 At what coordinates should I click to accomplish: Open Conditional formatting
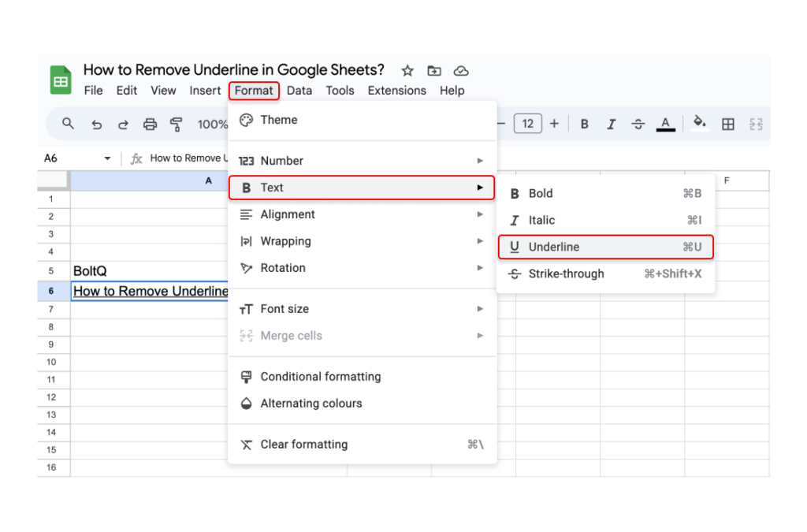[363, 377]
